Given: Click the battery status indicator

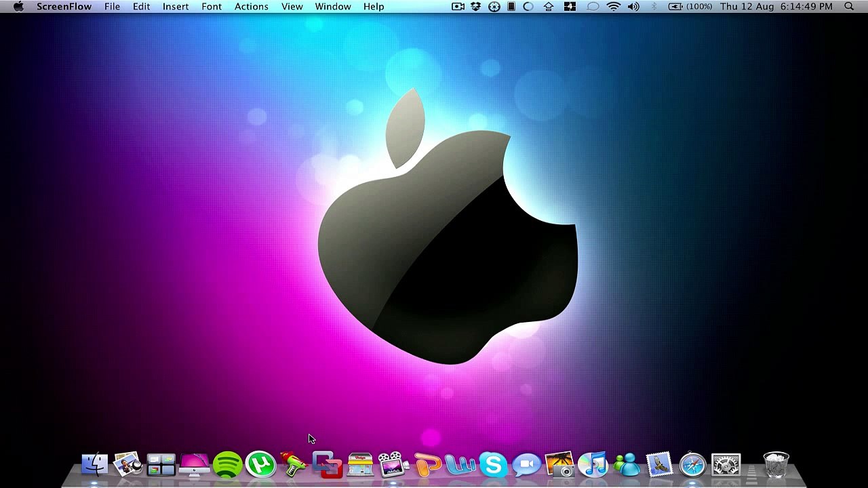Looking at the screenshot, I should 690,7.
